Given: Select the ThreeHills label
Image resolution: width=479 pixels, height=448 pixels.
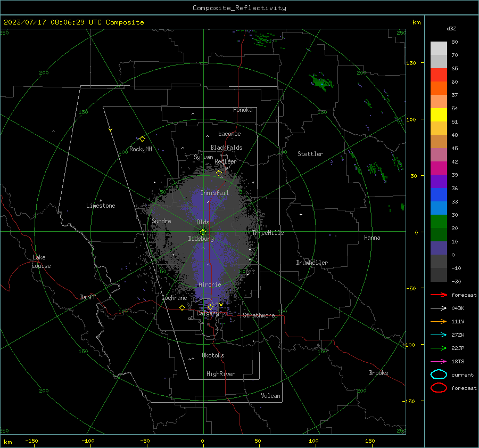Looking at the screenshot, I should pyautogui.click(x=268, y=233).
